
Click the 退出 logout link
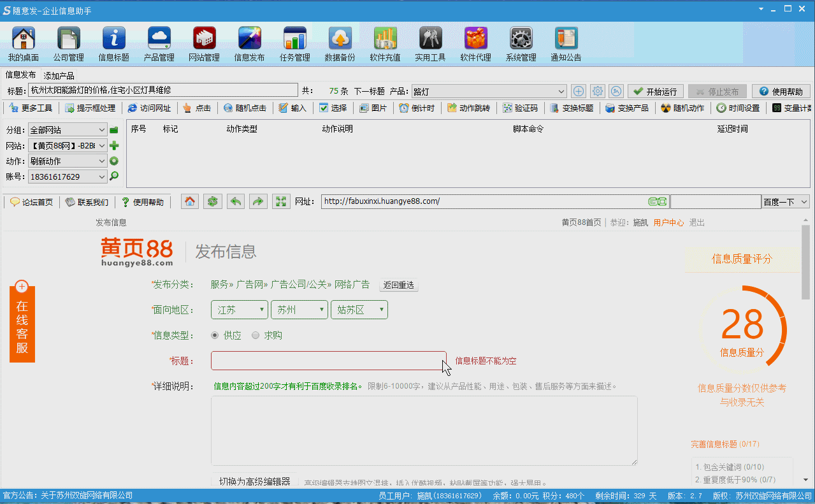[x=697, y=222]
